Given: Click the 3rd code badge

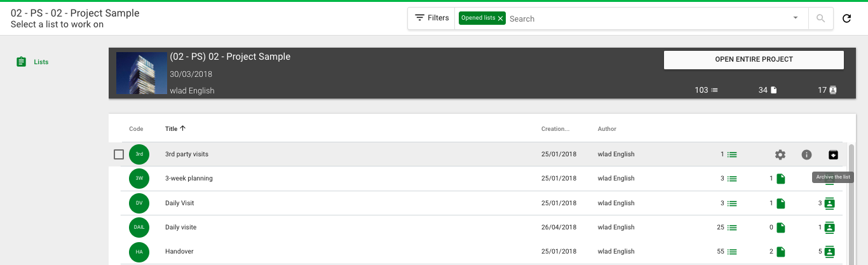Looking at the screenshot, I should 139,154.
